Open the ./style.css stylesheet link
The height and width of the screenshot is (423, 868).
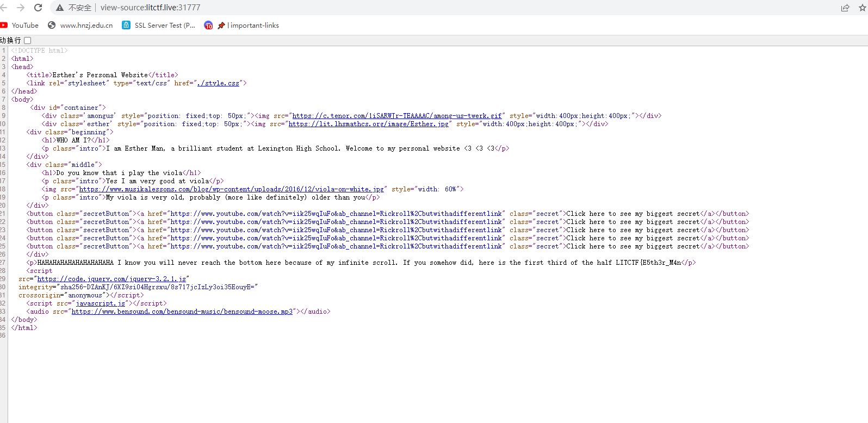click(218, 83)
